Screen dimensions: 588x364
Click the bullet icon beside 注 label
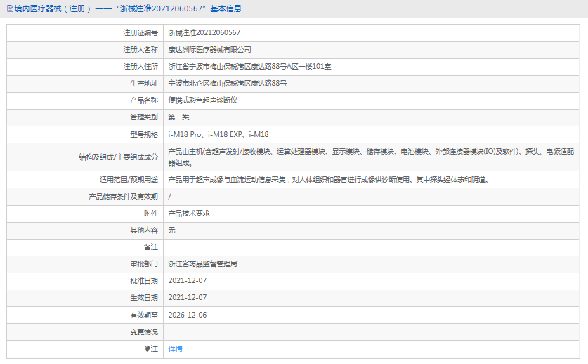(148, 349)
